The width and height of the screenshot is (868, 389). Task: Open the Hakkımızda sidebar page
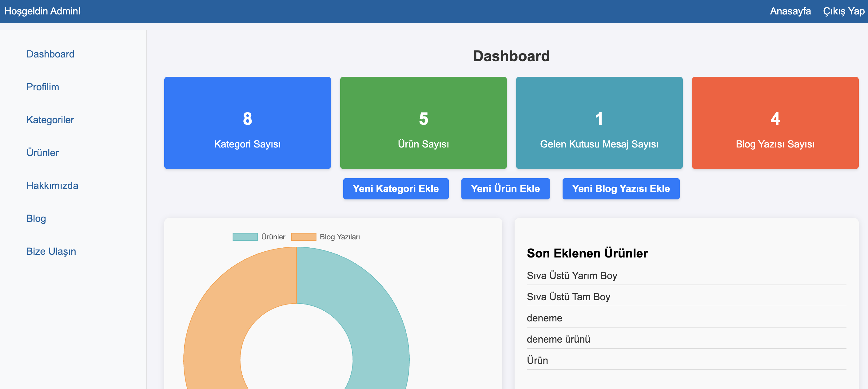click(52, 186)
